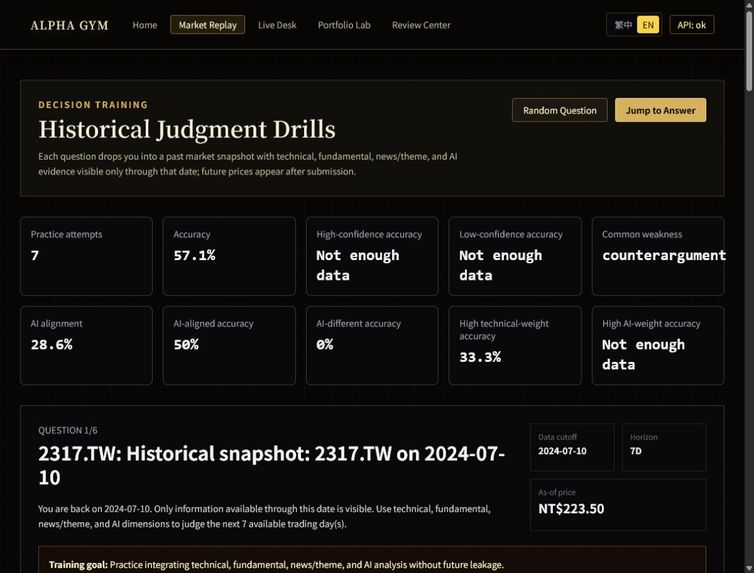Viewport: 754px width, 573px height.
Task: Click the Common weakness card
Action: [658, 256]
